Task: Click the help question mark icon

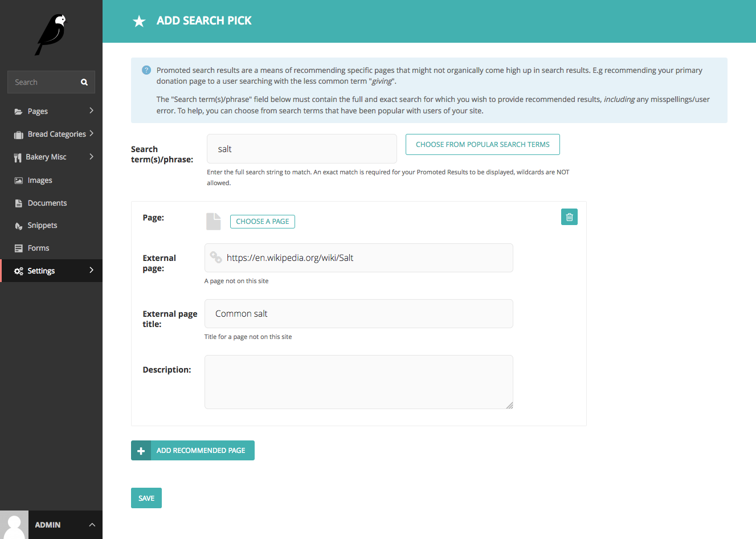Action: pyautogui.click(x=146, y=70)
